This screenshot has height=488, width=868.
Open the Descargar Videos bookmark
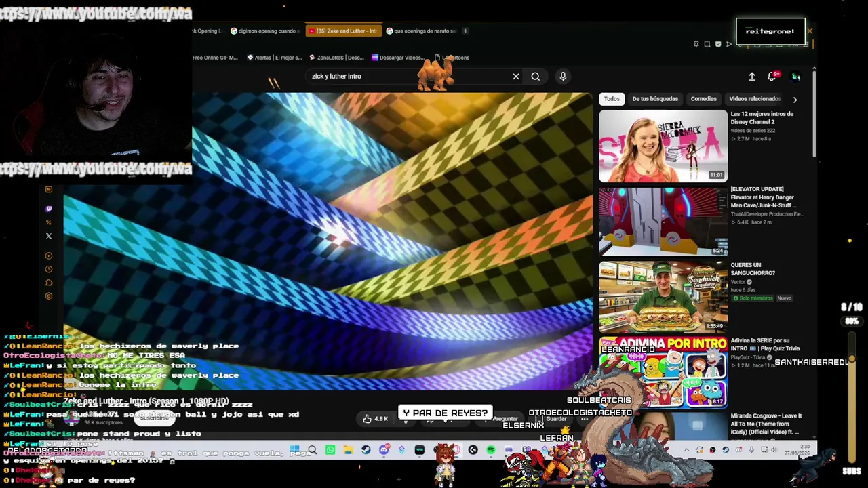(x=397, y=58)
